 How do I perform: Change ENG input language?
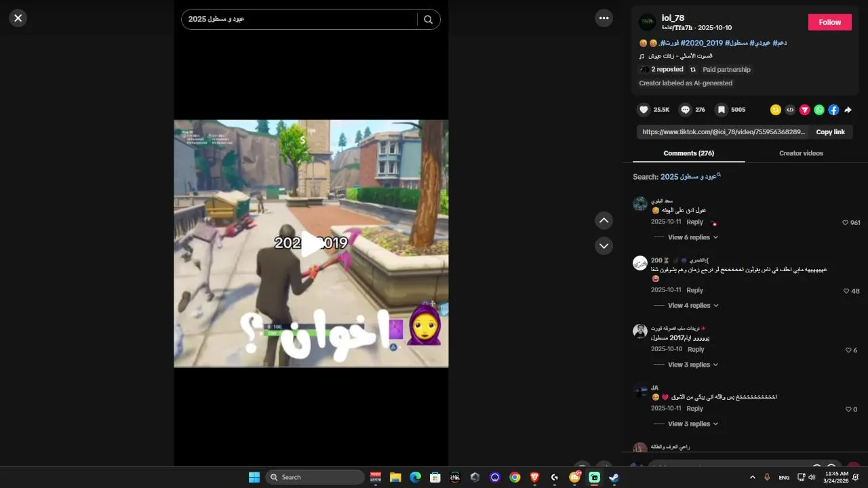[784, 478]
